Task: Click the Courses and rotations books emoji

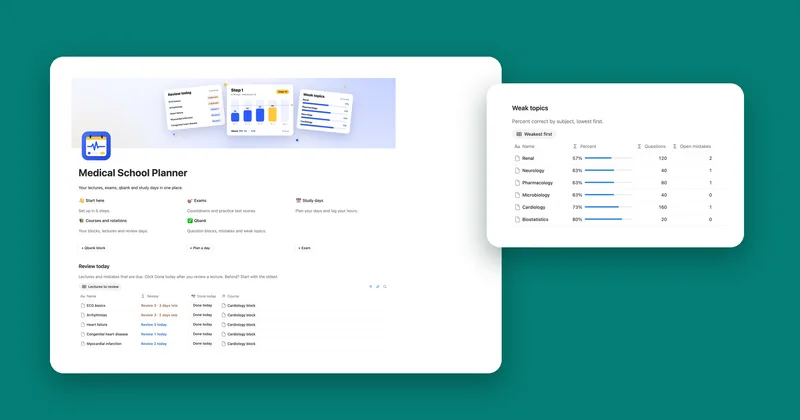Action: pyautogui.click(x=81, y=220)
